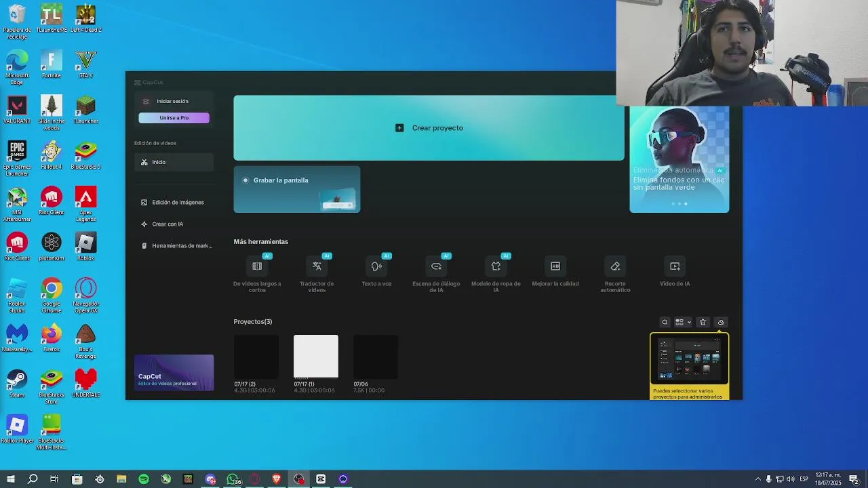Screen dimensions: 868x488
Task: Click 'Edición de videos' sidebar label
Action: 155,143
